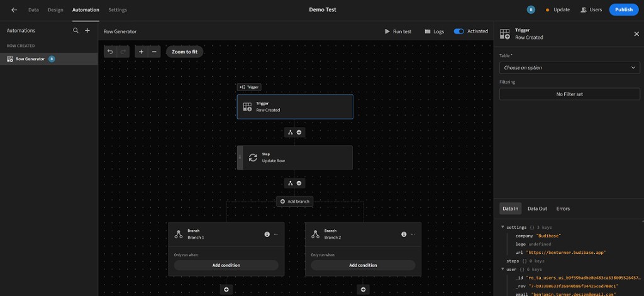Select the Update Row step node

(x=295, y=158)
